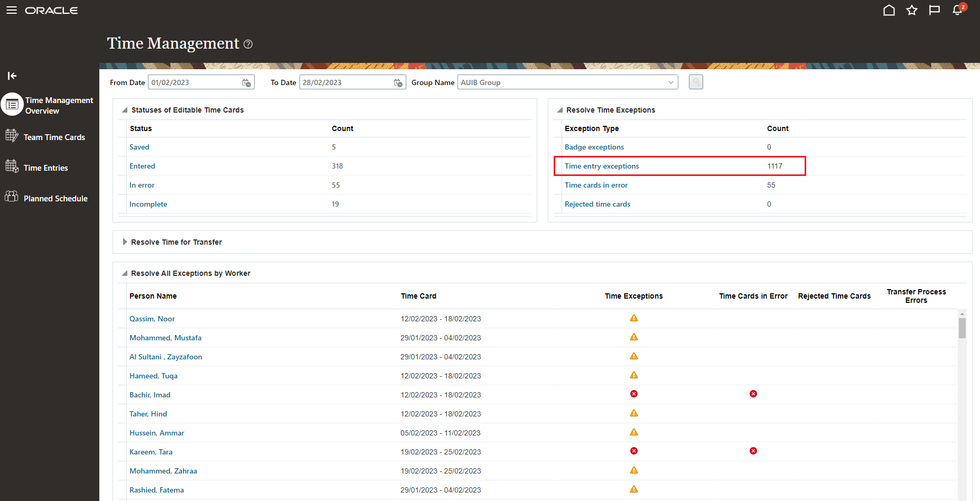The image size is (980, 501).
Task: Click the Entered status link
Action: pyautogui.click(x=142, y=166)
